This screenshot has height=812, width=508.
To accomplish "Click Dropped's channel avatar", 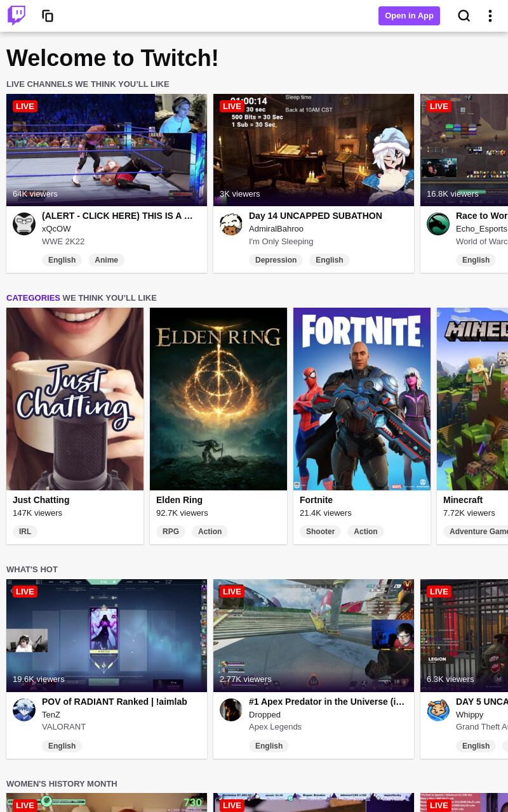I will tap(231, 710).
